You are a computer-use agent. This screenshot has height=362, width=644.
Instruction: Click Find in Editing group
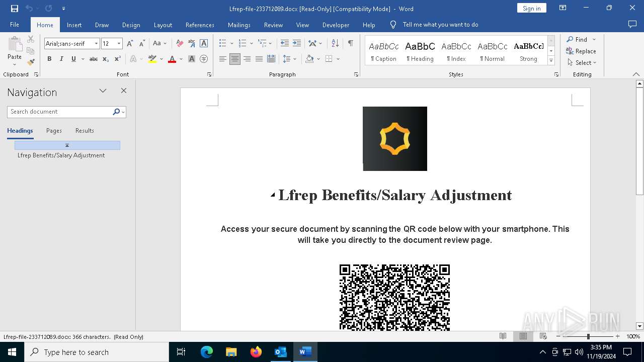577,39
